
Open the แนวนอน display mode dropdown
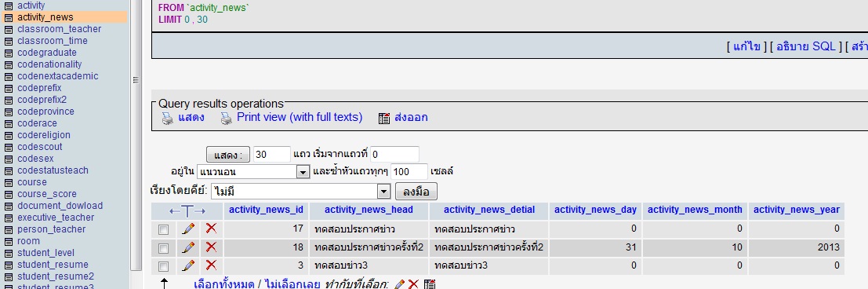[253, 172]
